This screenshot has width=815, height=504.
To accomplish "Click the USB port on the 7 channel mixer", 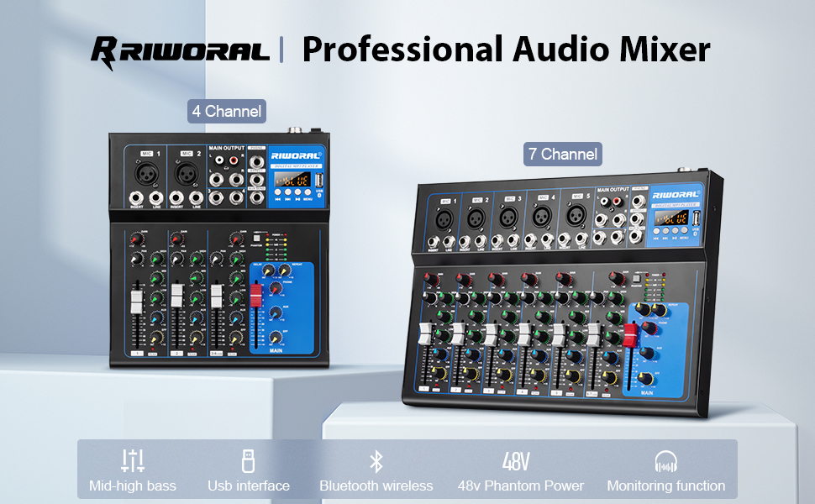I will point(696,218).
